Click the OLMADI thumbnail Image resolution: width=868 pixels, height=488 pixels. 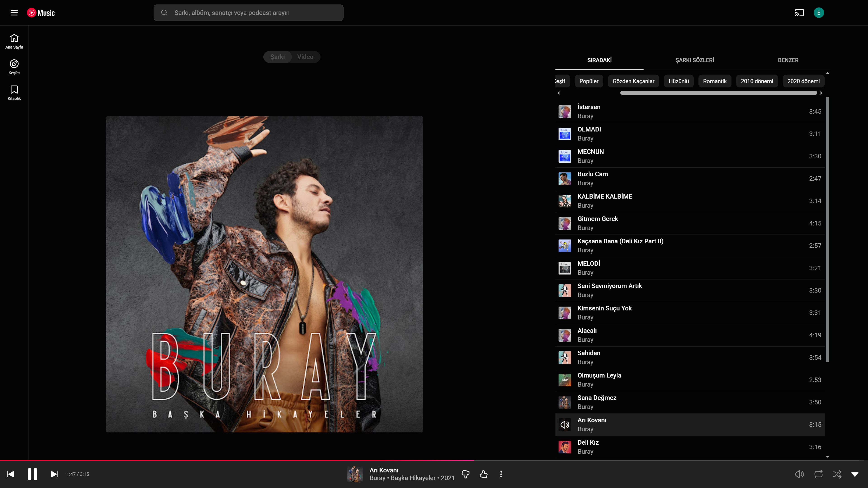click(x=565, y=134)
